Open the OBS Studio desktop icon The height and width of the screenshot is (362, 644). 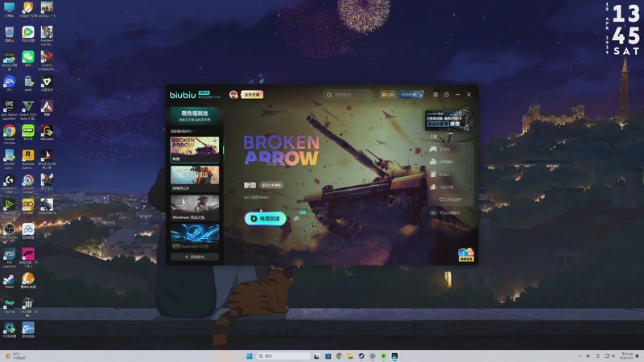9,232
